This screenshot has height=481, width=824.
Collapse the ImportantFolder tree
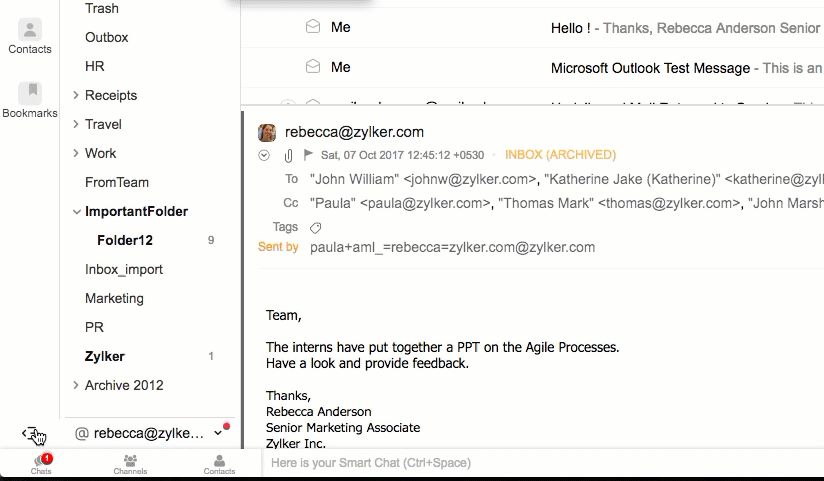point(76,212)
